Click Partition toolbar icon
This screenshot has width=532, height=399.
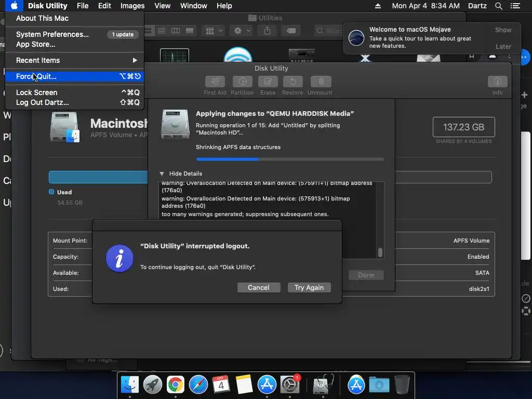point(242,82)
